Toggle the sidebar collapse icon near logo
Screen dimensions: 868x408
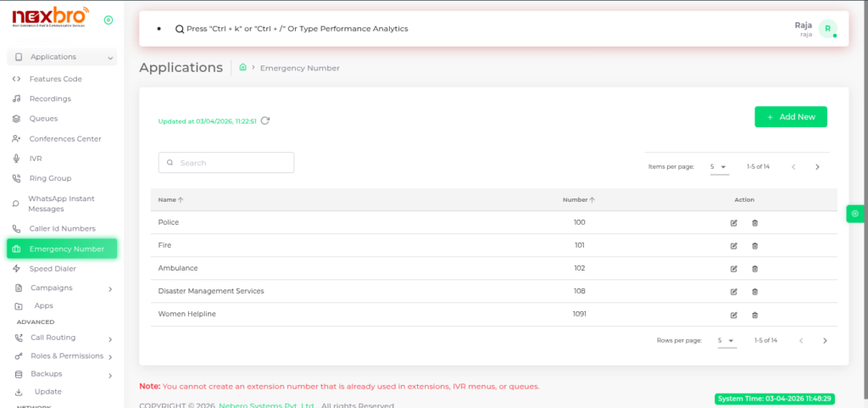[108, 20]
